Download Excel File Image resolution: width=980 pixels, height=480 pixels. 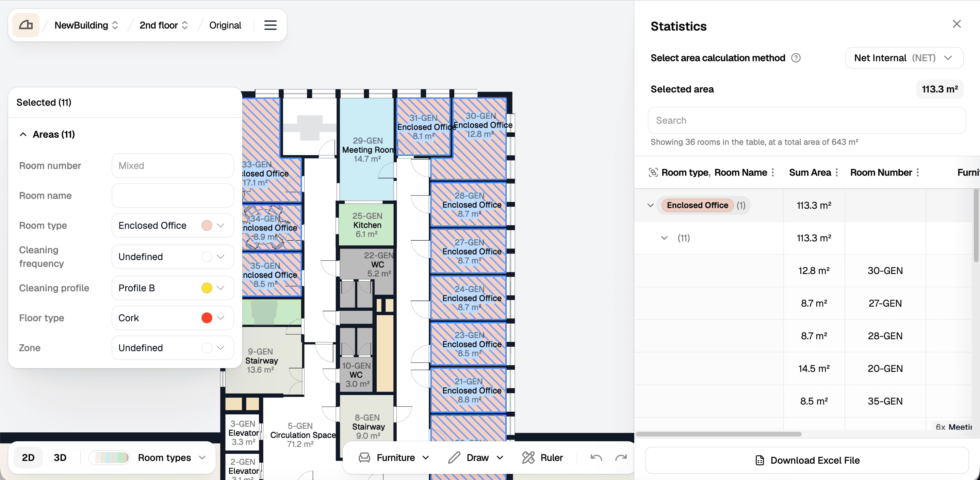tap(806, 460)
